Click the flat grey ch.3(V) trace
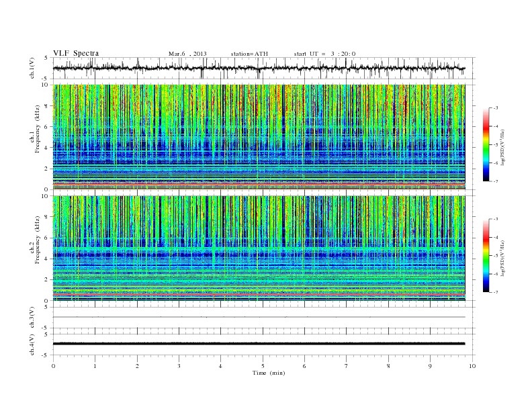Screen dimensions: 532x411 259,317
